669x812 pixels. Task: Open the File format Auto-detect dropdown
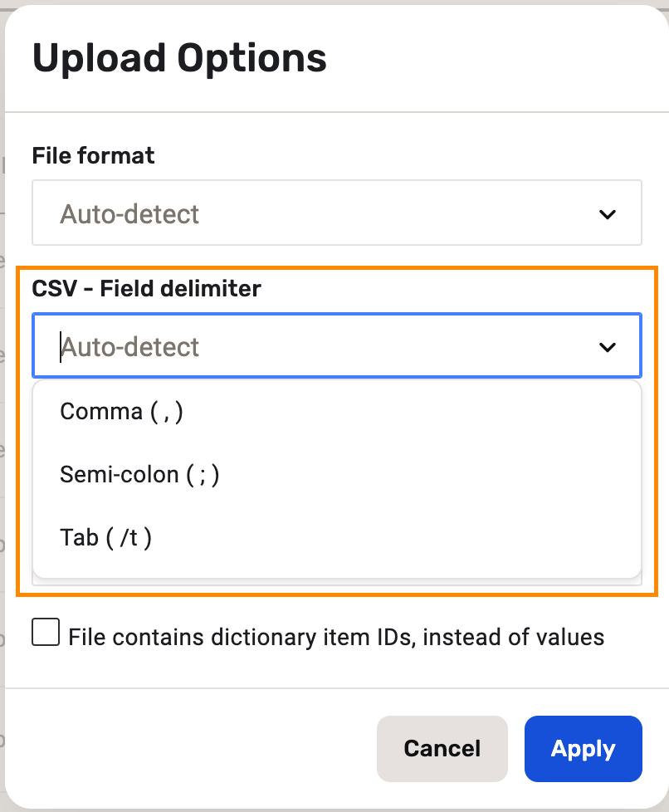click(336, 213)
